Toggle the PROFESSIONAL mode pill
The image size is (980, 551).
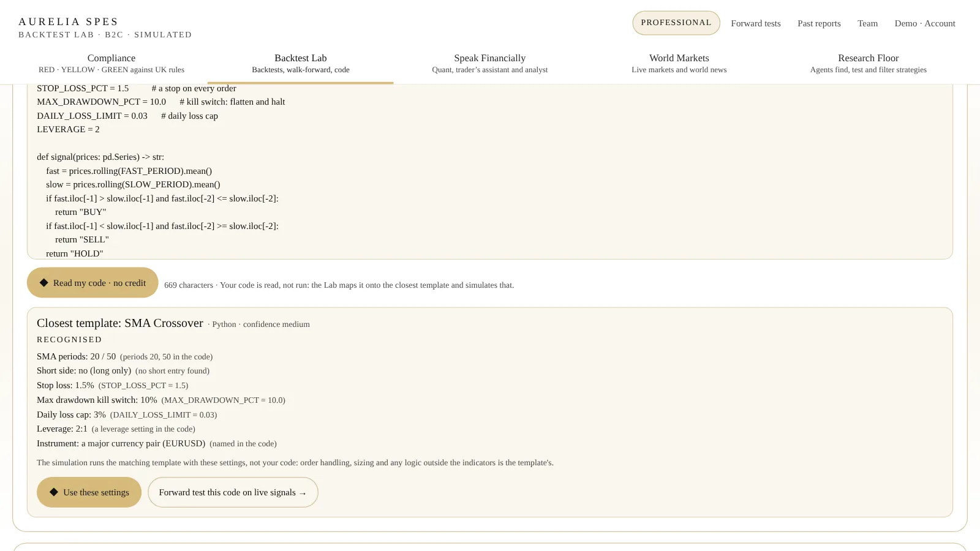click(676, 23)
